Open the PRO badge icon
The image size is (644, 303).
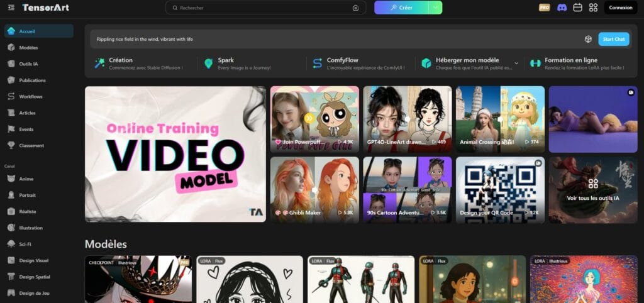click(x=544, y=8)
